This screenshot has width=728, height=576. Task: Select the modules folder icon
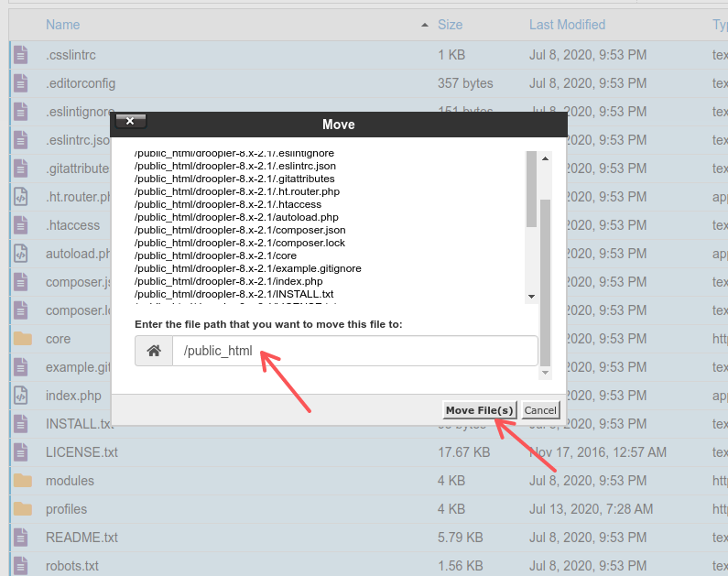click(x=22, y=481)
